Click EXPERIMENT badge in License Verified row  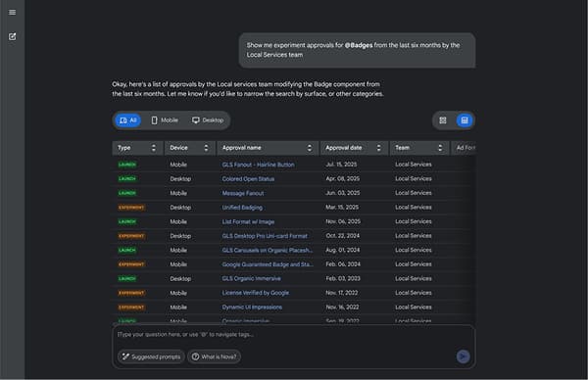(x=131, y=293)
